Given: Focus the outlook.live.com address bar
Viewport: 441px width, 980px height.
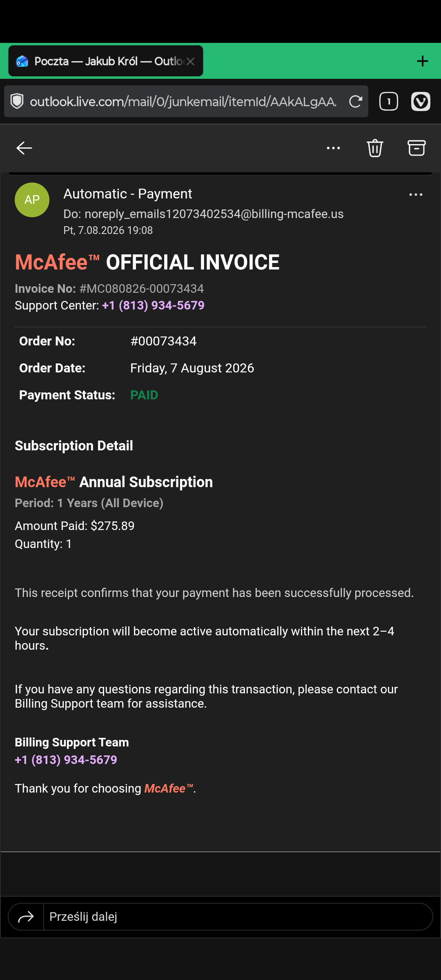Looking at the screenshot, I should pos(183,101).
